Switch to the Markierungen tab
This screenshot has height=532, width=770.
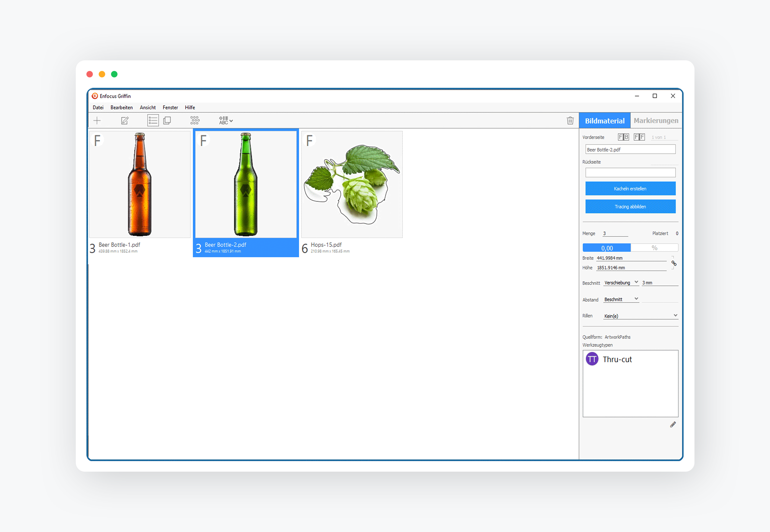(x=656, y=121)
